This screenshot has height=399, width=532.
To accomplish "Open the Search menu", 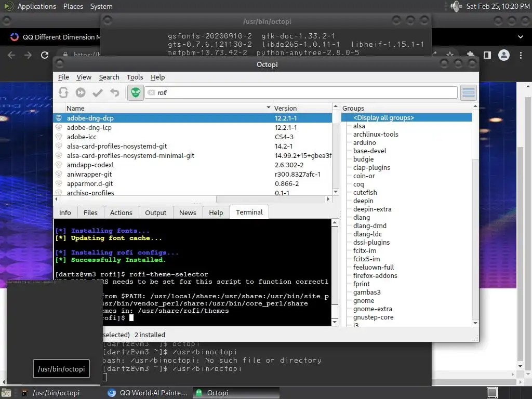I will 109,77.
